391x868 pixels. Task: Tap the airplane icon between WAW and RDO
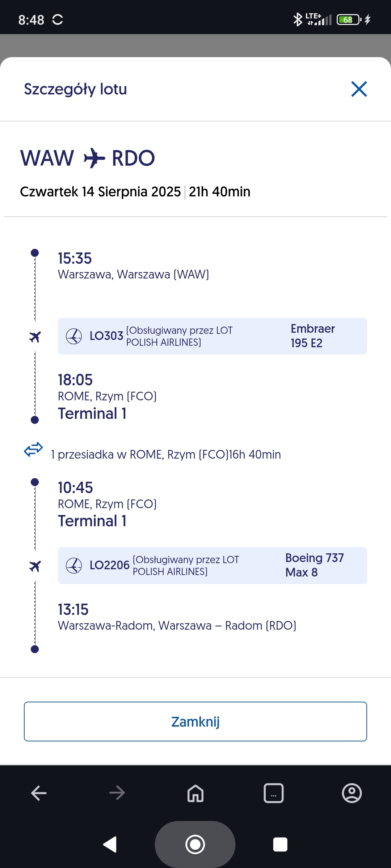click(94, 158)
